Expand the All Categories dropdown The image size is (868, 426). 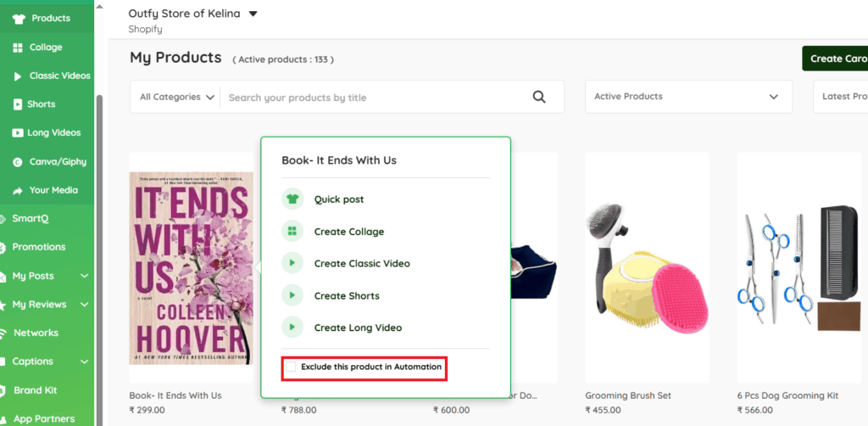177,97
